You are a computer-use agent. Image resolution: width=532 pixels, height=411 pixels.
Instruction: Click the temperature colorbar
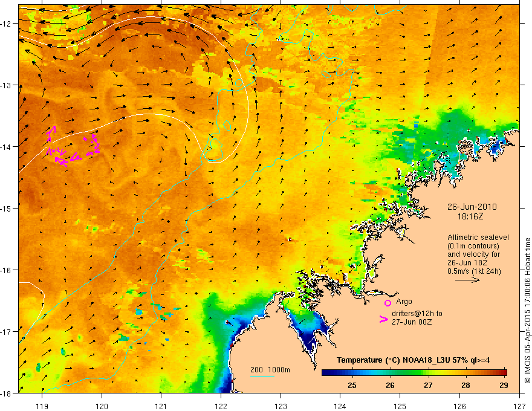[414, 373]
